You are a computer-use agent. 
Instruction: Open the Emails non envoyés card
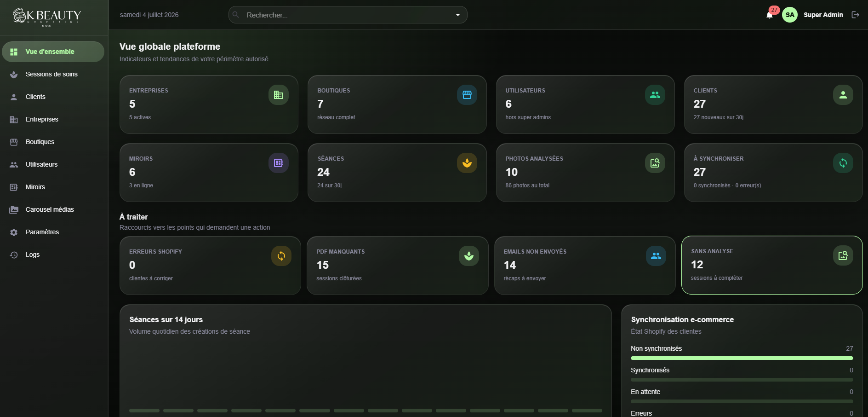pos(585,266)
